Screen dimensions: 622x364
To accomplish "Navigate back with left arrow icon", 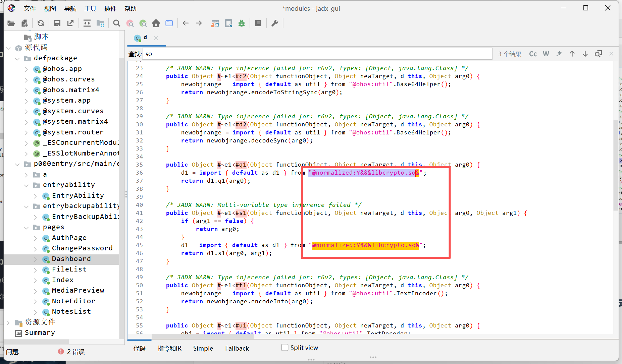I will point(186,23).
